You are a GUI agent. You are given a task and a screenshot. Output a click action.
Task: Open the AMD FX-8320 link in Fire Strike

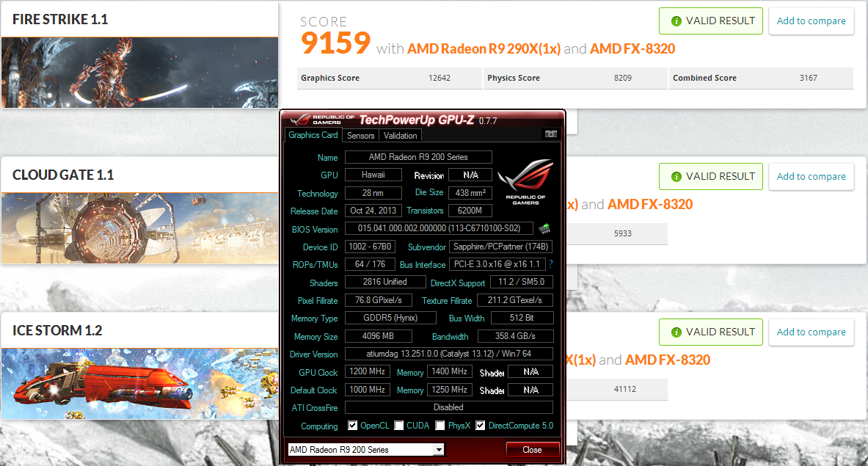(x=632, y=48)
